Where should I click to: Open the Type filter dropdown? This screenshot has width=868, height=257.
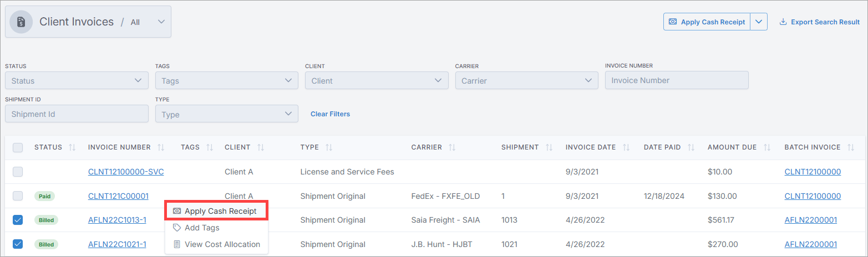pos(227,114)
